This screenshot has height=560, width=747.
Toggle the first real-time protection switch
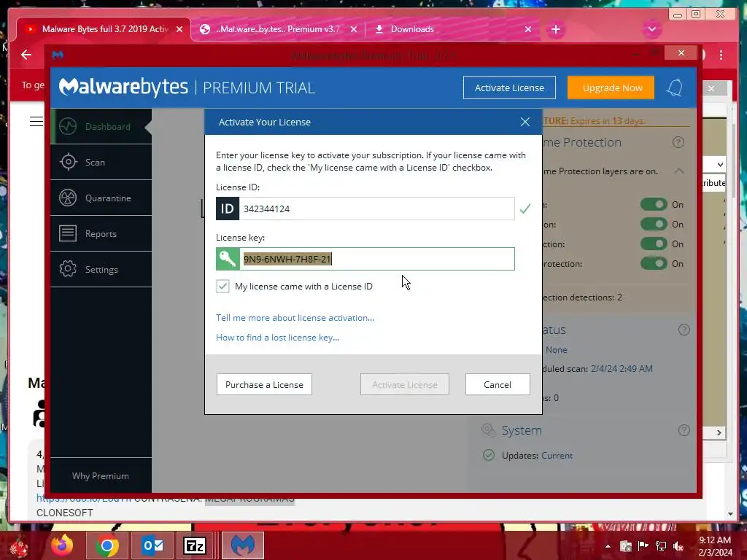click(654, 205)
